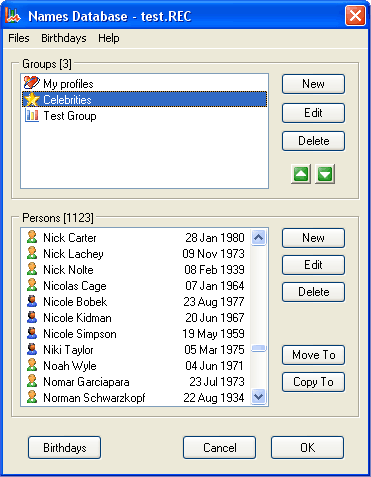The image size is (371, 477).
Task: Click the Celebrities star icon
Action: click(x=32, y=99)
